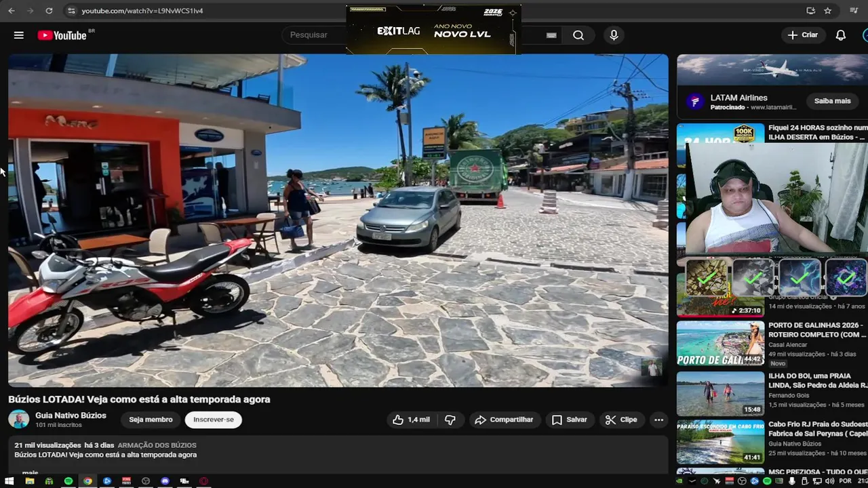868x488 pixels.
Task: Click the LATAM Airlines advertiser logo
Action: click(694, 102)
